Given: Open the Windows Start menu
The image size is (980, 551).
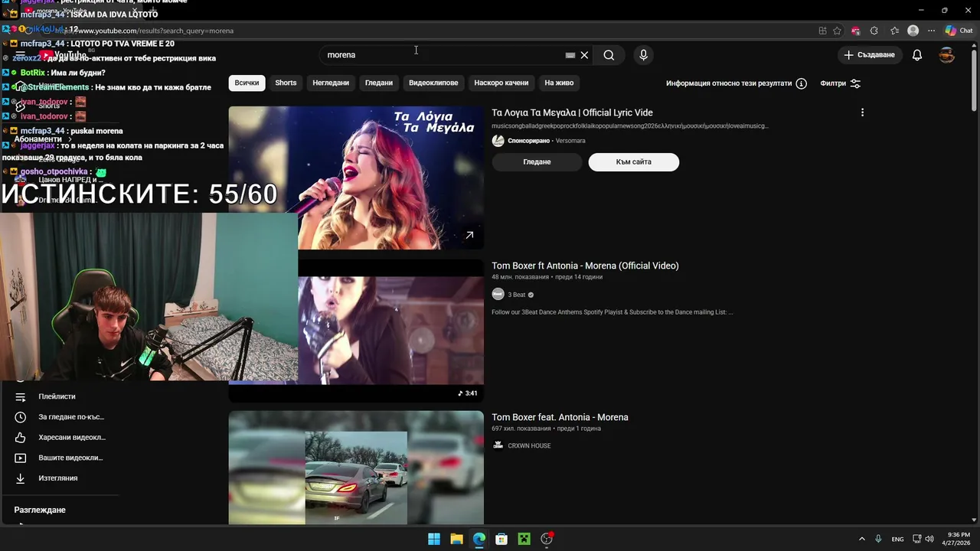Looking at the screenshot, I should 434,539.
